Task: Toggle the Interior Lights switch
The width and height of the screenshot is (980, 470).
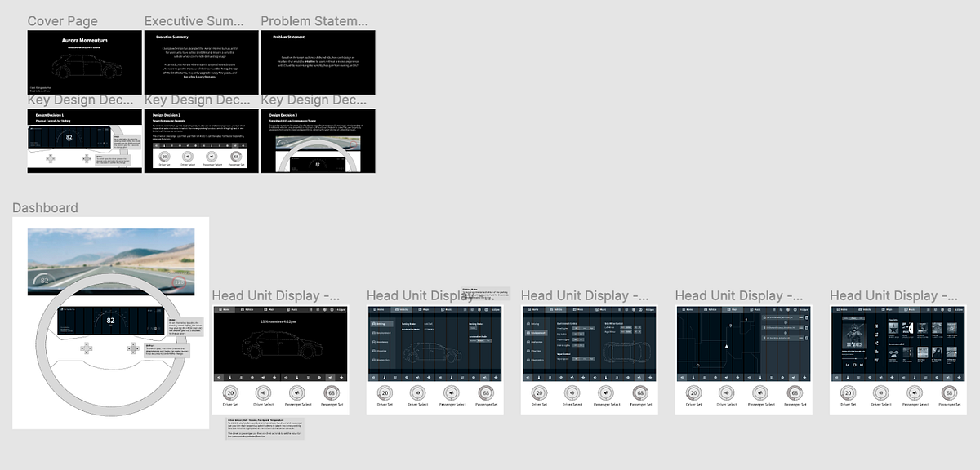Action: 577,344
